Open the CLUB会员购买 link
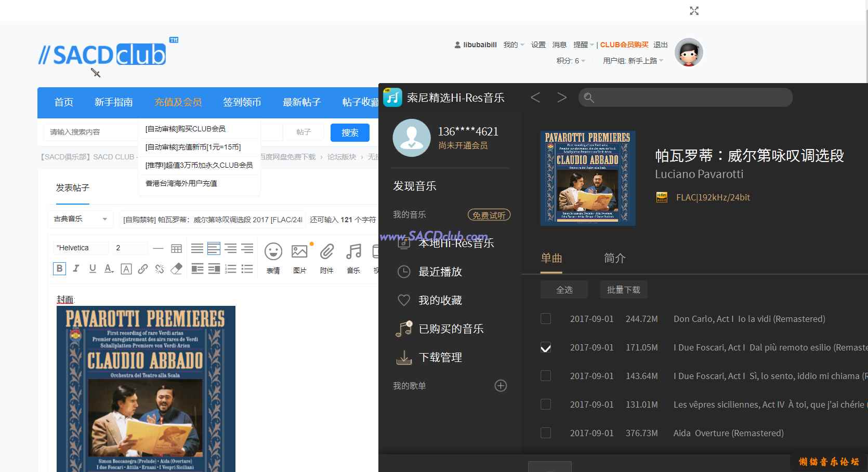Image resolution: width=868 pixels, height=472 pixels. click(x=624, y=45)
